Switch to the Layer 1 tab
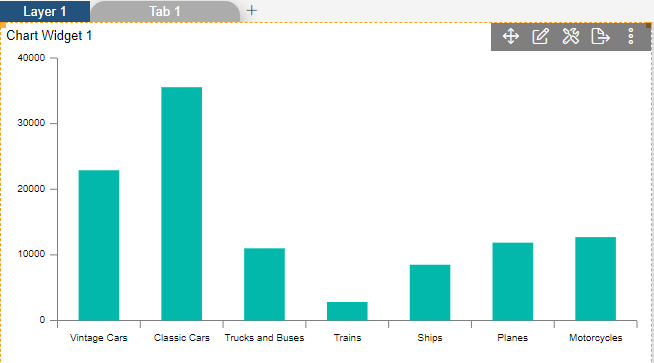Image resolution: width=654 pixels, height=363 pixels. point(45,11)
